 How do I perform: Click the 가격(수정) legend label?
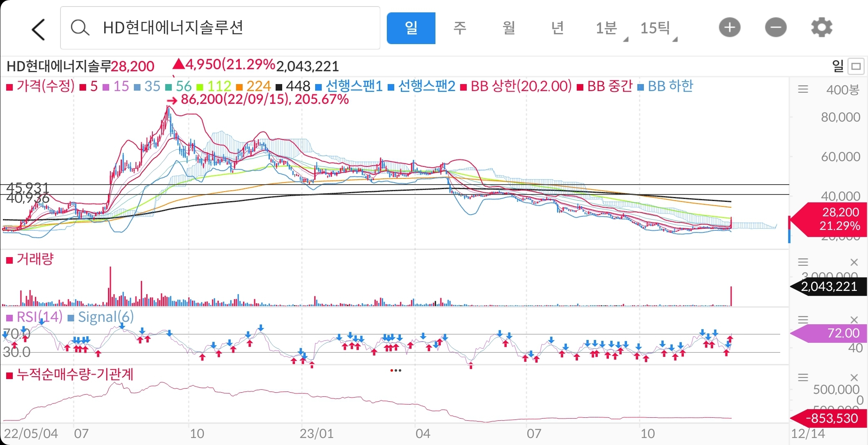pos(40,86)
